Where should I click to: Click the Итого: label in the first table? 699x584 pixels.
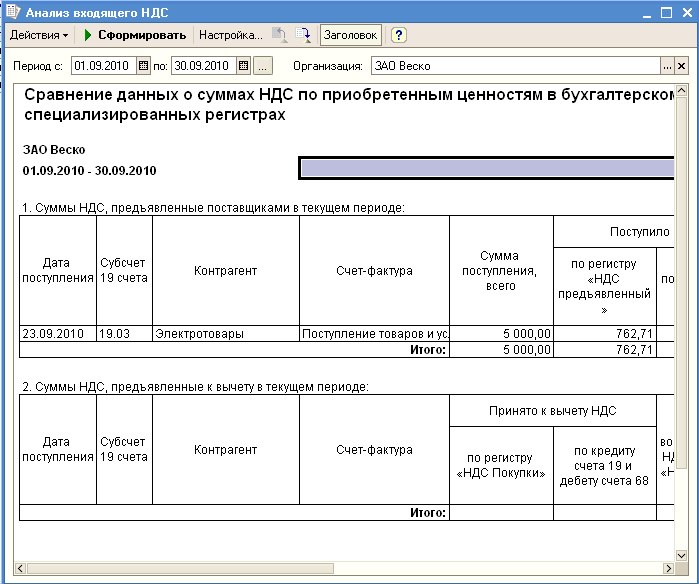click(428, 350)
